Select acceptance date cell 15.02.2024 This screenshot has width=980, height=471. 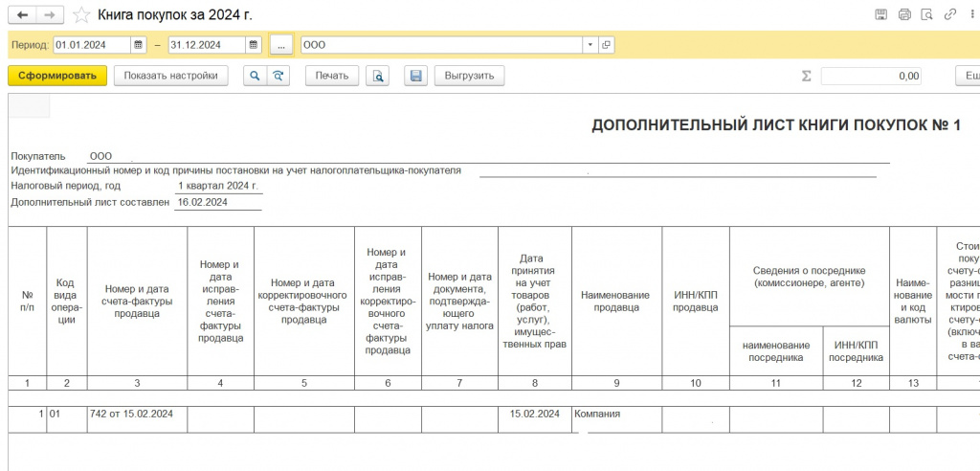click(535, 419)
